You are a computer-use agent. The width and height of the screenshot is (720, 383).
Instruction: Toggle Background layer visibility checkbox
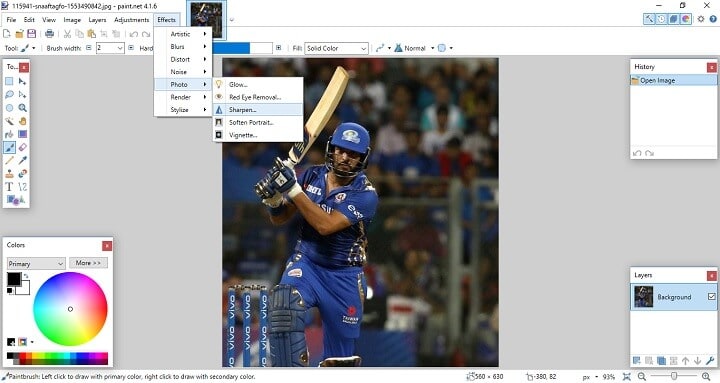[x=711, y=297]
